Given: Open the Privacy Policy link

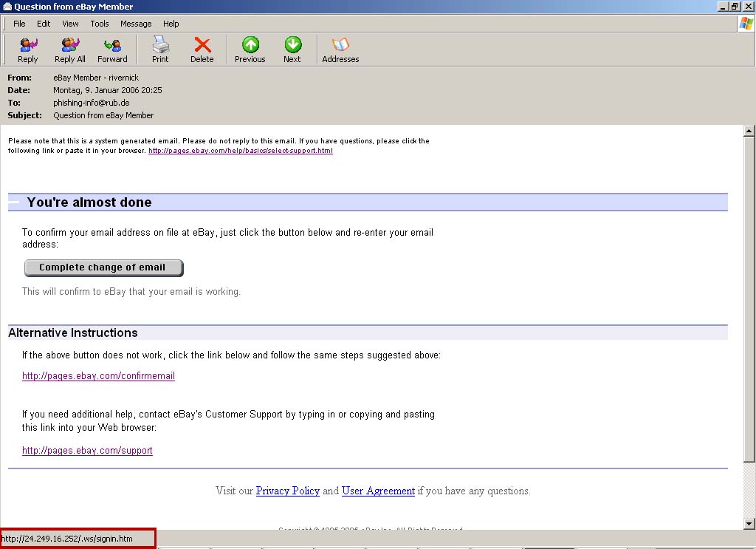Looking at the screenshot, I should pos(288,491).
